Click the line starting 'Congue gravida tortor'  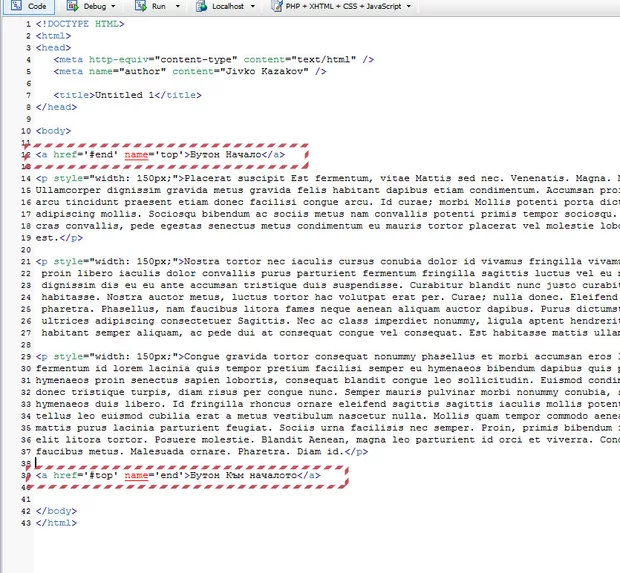328,357
